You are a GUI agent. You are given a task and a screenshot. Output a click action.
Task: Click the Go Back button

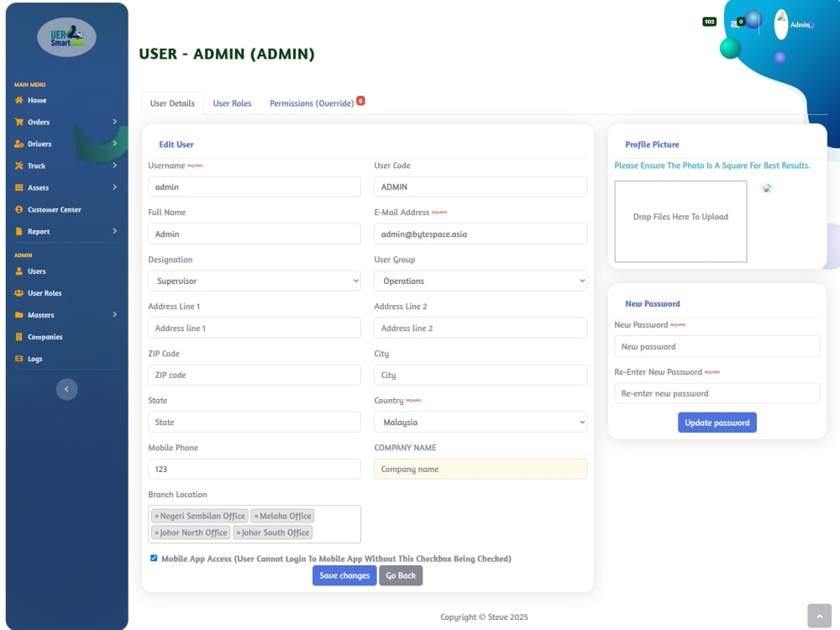[x=401, y=576]
